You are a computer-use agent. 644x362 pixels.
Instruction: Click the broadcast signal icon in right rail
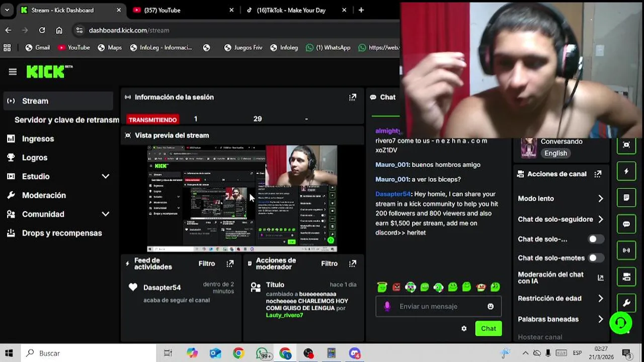(x=626, y=250)
